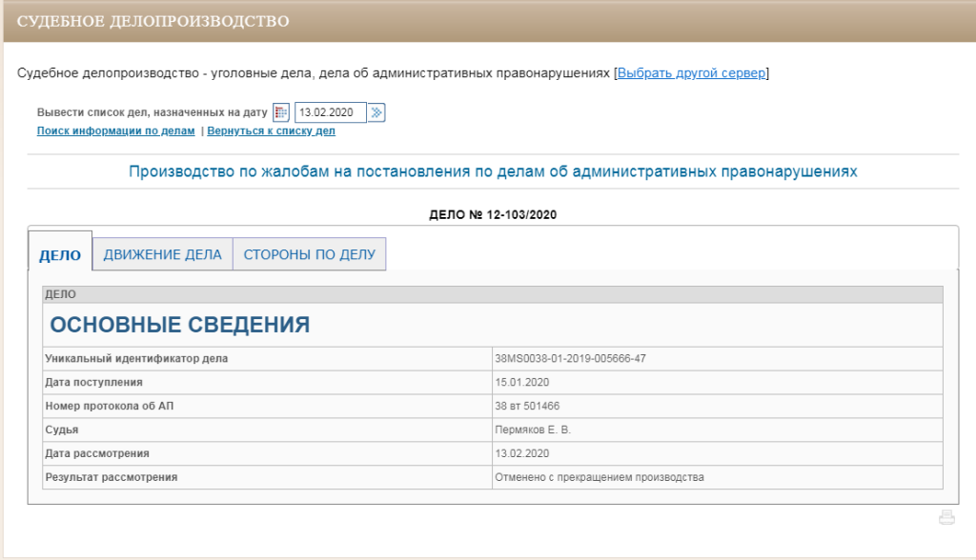Click into the date field showing 13.02.2020
The image size is (976, 560).
[x=330, y=112]
